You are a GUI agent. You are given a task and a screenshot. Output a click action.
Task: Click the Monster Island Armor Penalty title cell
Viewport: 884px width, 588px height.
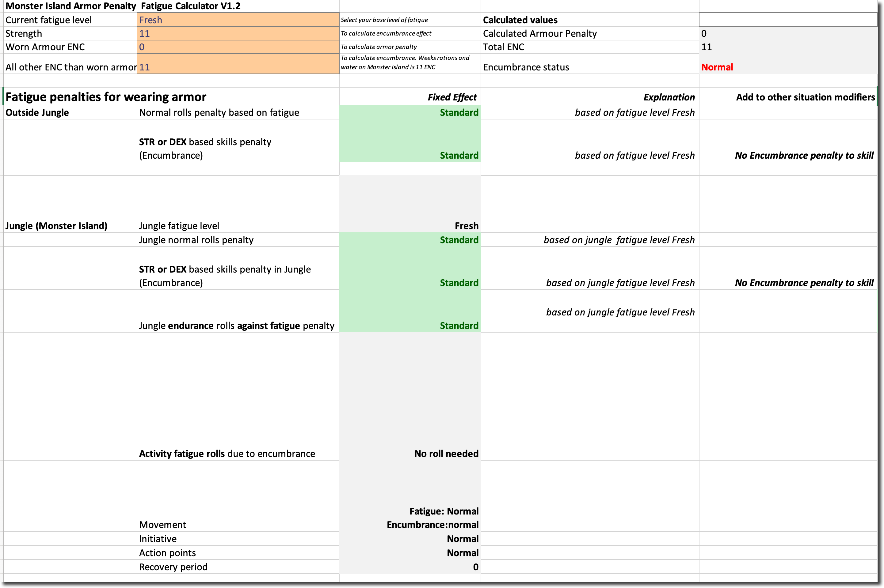70,6
